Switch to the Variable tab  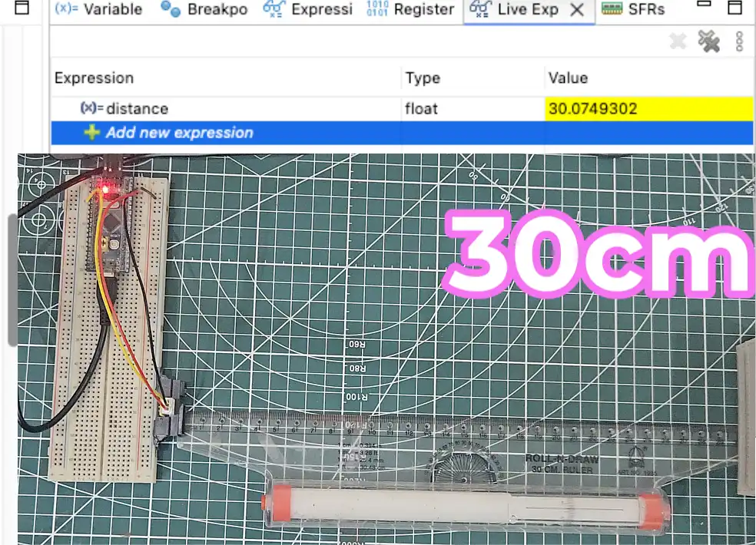click(98, 9)
